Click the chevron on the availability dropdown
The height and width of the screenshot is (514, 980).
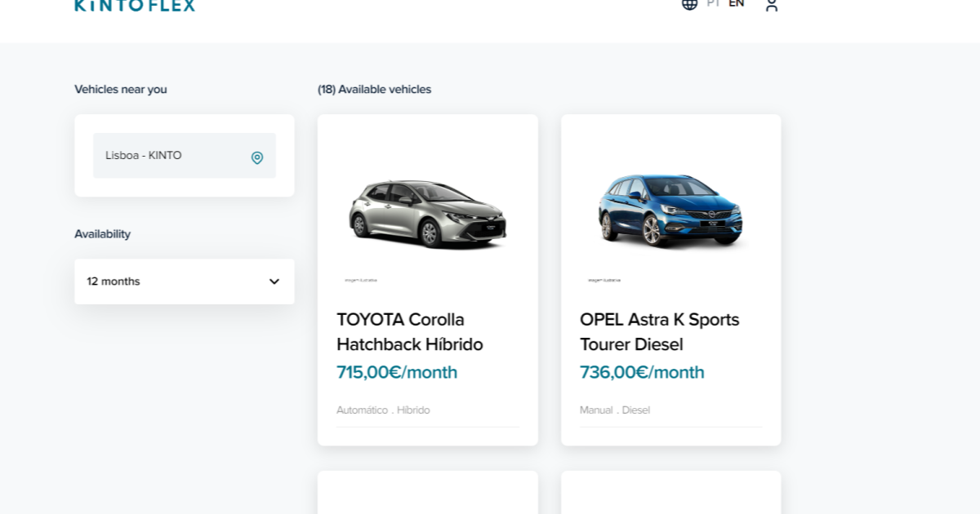tap(274, 281)
